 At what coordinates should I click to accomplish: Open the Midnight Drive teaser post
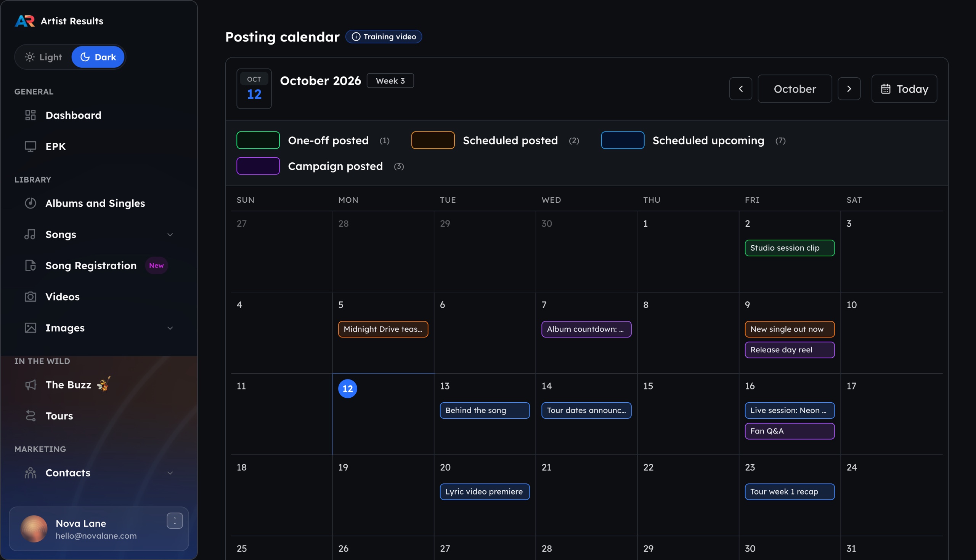click(383, 329)
